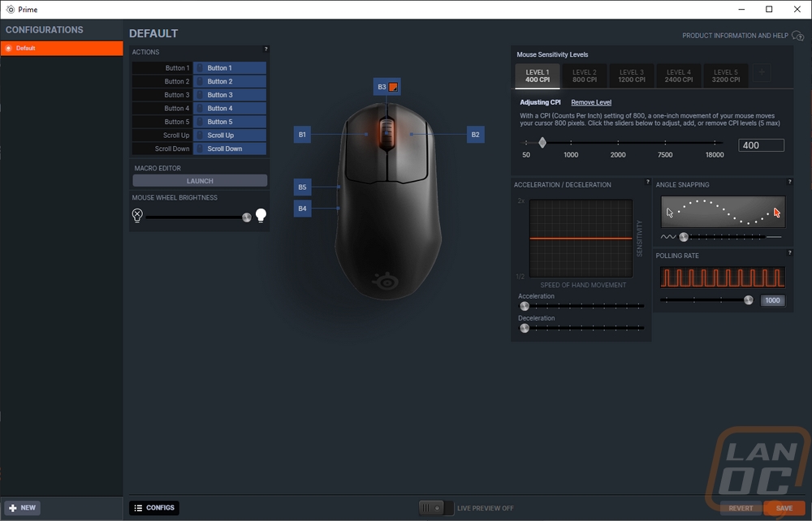
Task: Switch to Level 4 2400 CPI tab
Action: coord(679,76)
